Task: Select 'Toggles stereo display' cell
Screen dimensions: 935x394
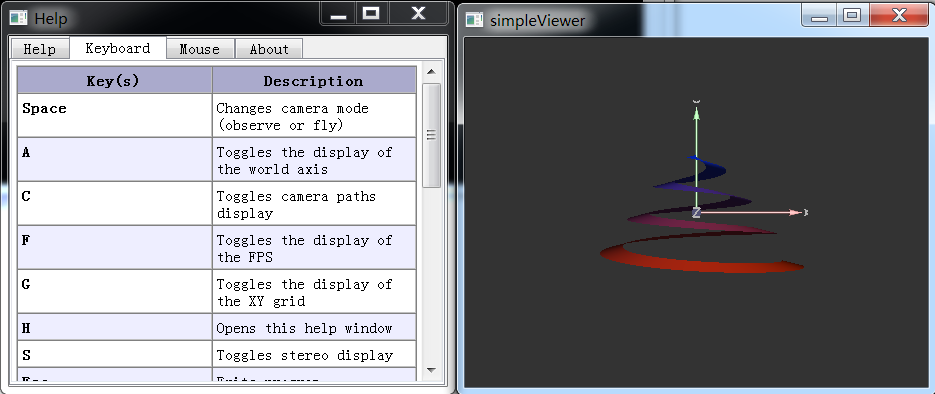Action: pos(314,355)
